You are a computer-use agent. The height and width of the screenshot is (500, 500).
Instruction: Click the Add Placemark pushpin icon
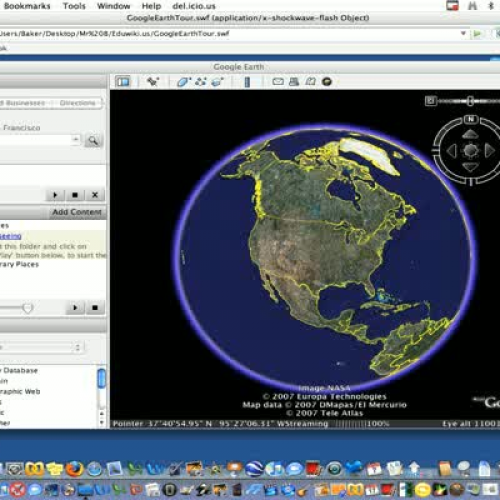pyautogui.click(x=153, y=82)
